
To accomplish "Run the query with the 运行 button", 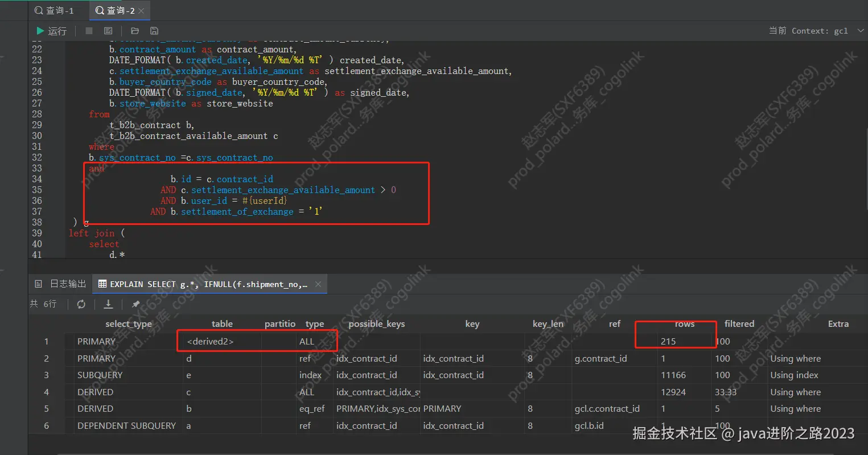I will point(51,31).
